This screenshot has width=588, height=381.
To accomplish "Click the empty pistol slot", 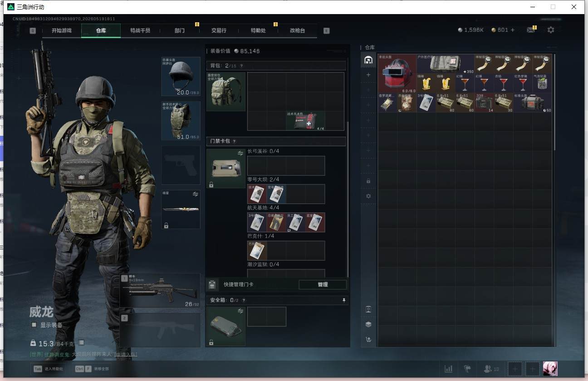I will point(181,165).
